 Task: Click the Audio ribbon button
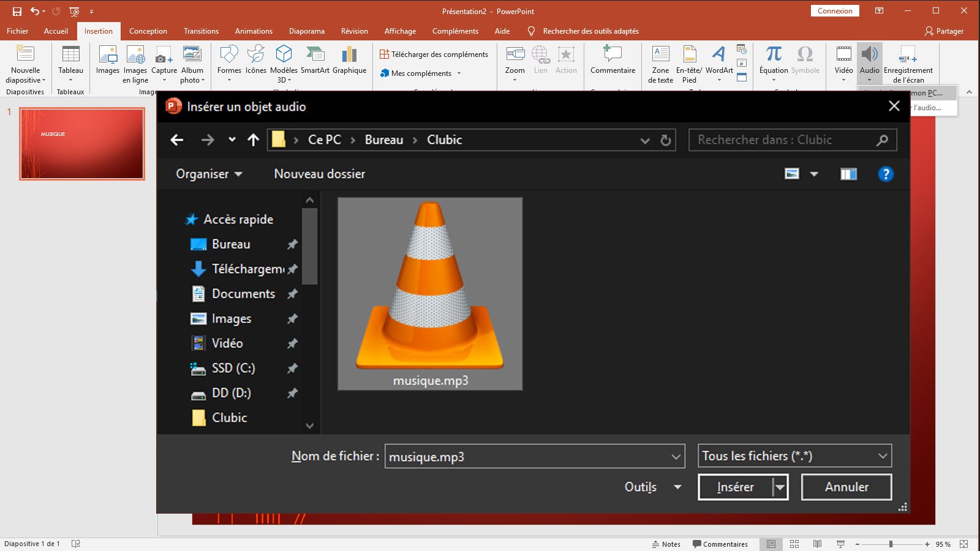tap(869, 64)
